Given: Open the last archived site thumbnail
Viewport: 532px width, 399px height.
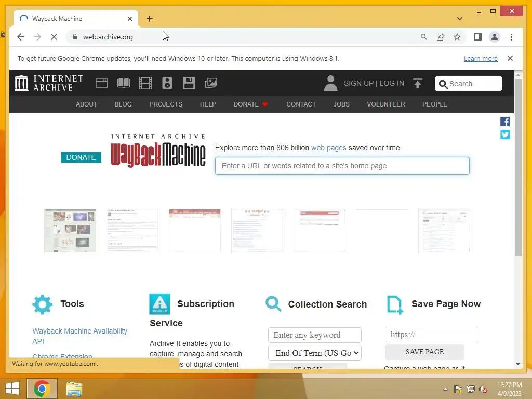Looking at the screenshot, I should coord(444,231).
